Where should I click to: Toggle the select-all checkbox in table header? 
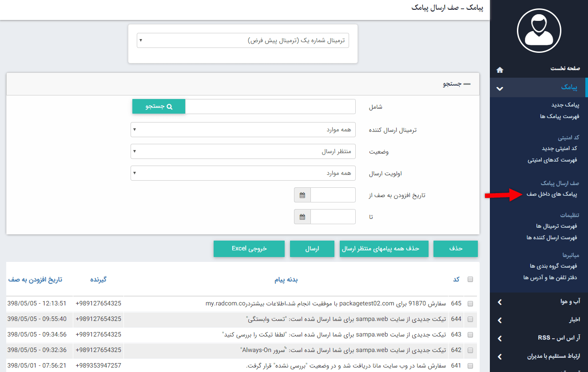[470, 279]
